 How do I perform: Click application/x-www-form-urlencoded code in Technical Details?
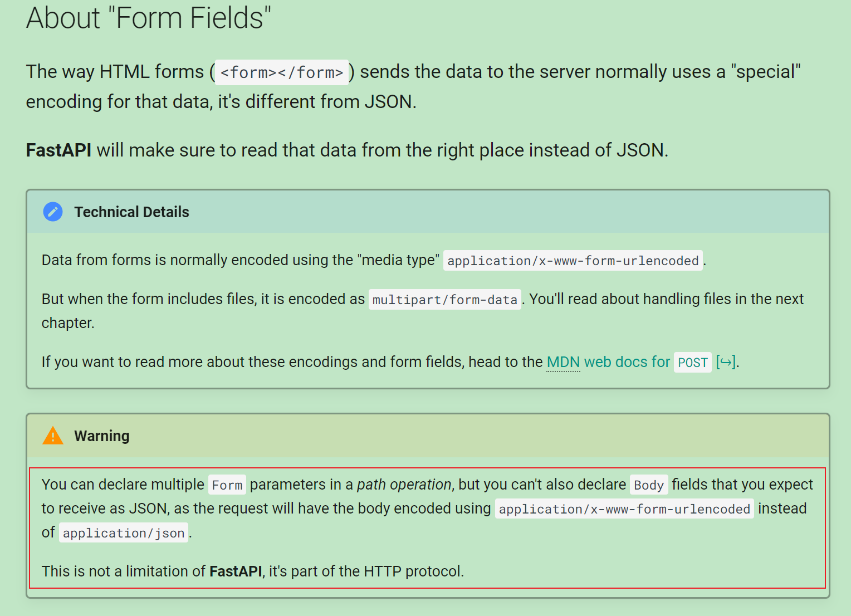pos(573,261)
